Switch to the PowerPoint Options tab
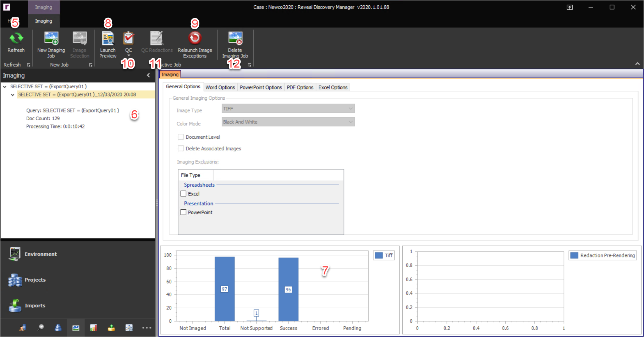 click(261, 87)
